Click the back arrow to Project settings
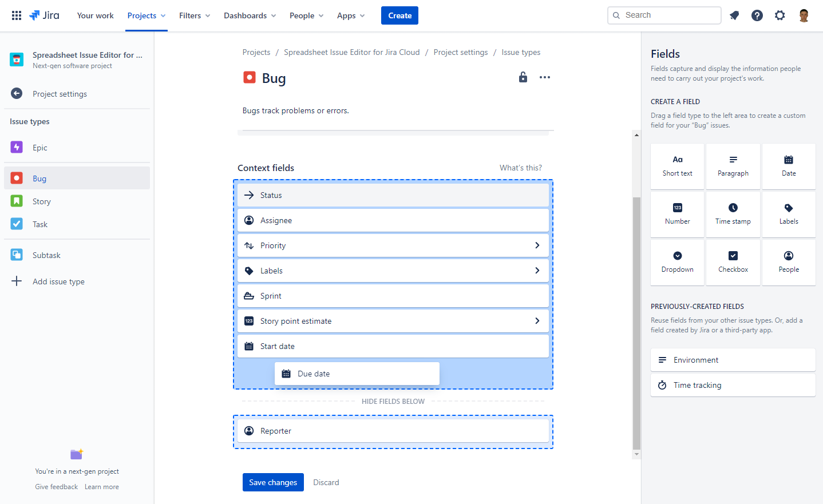The image size is (823, 504). [17, 93]
